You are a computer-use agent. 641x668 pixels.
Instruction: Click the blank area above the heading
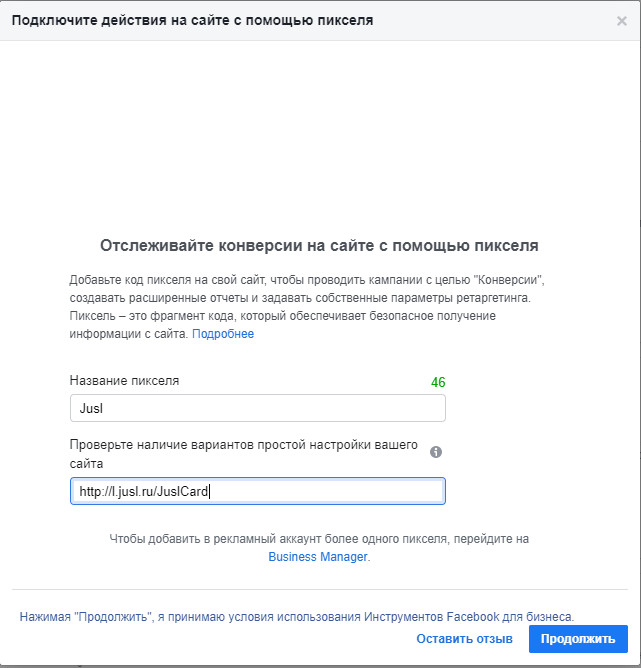tap(320, 140)
